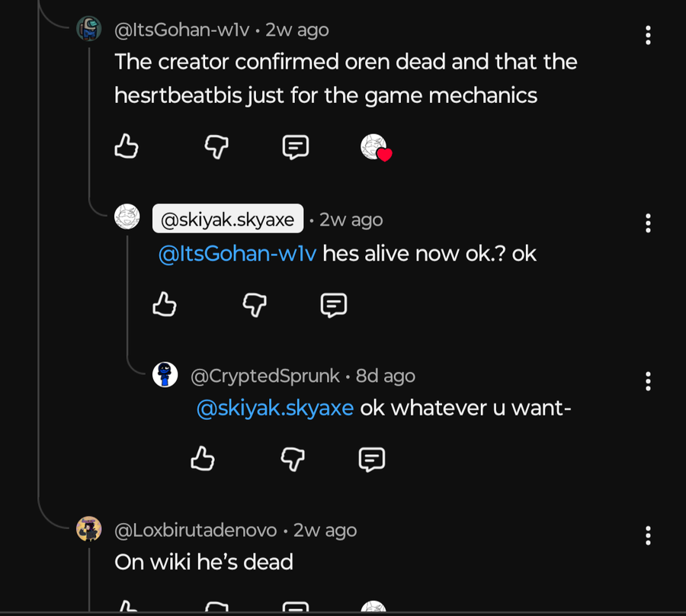Open the @skiyak.skyaxe channel name badge
Screen dimensions: 686x616
coord(228,220)
